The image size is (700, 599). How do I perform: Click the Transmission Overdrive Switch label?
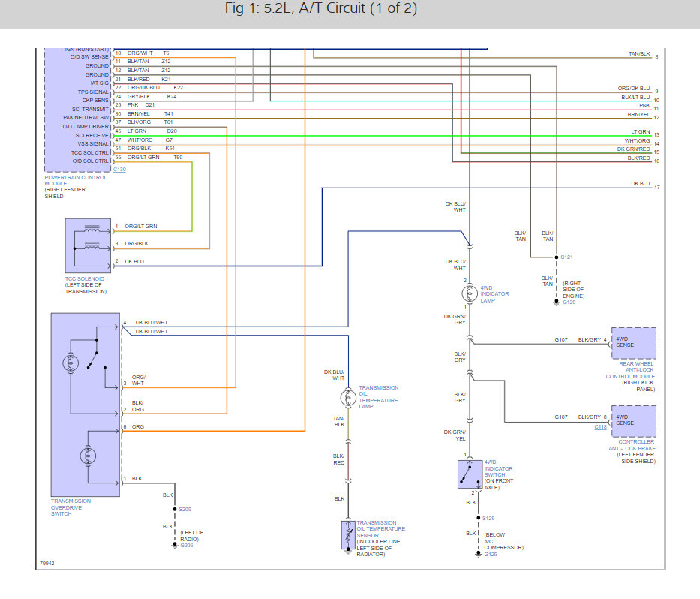[71, 507]
